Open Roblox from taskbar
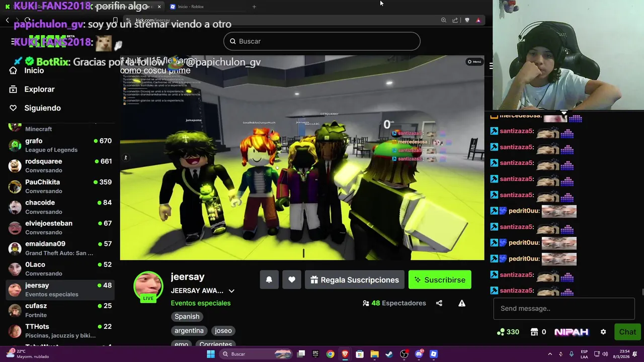 coord(434,354)
